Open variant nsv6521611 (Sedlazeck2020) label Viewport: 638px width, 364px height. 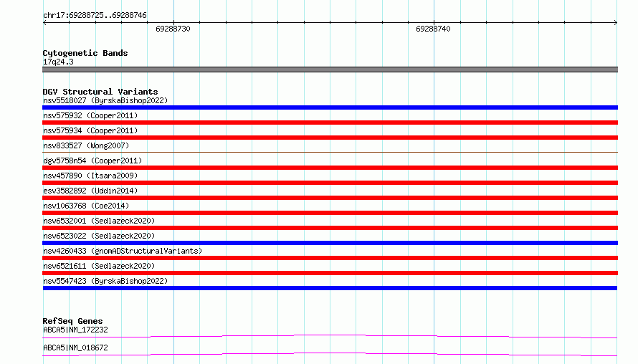99,266
